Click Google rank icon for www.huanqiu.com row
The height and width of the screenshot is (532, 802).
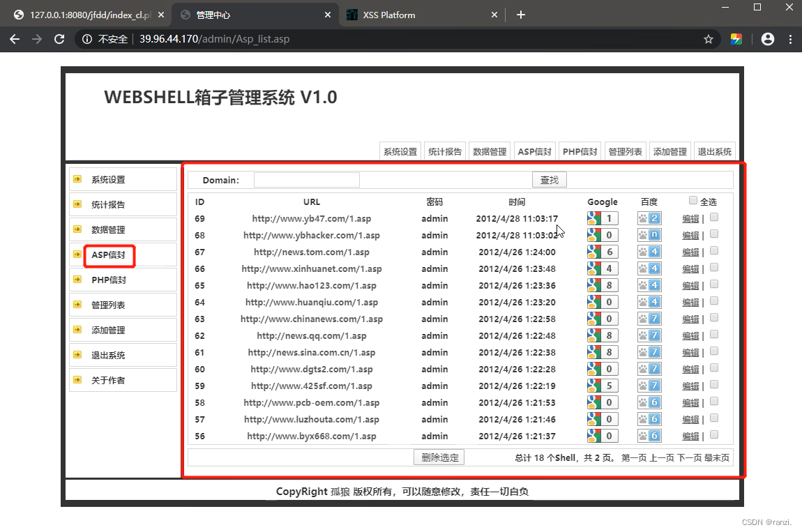click(x=603, y=303)
